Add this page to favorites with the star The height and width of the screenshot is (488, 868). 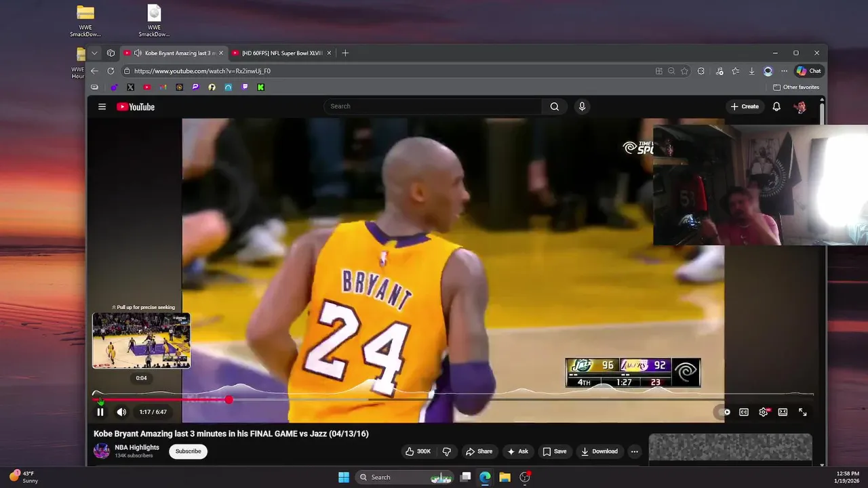[x=685, y=71]
